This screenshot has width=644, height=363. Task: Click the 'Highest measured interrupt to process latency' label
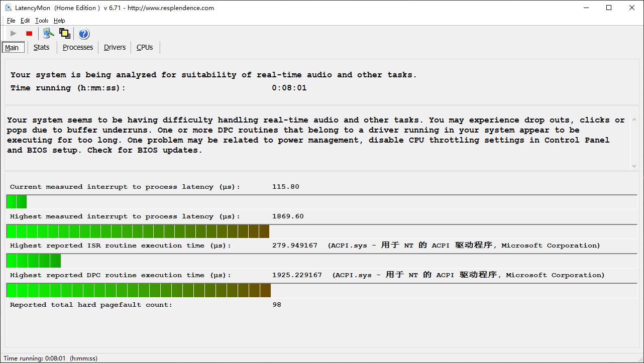125,216
